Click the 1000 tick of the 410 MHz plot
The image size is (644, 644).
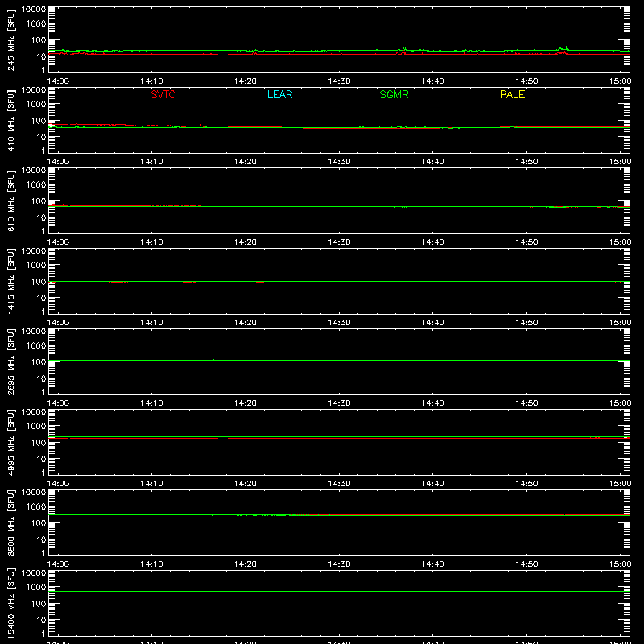point(36,105)
